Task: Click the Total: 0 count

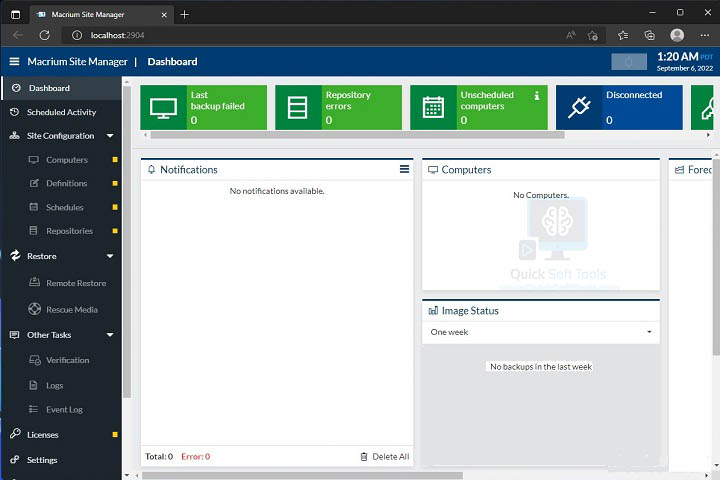Action: pyautogui.click(x=159, y=457)
